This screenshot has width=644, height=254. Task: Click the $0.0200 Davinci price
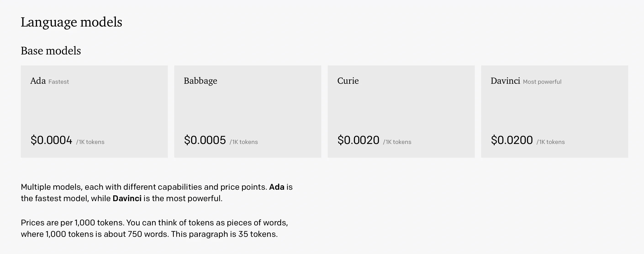click(512, 140)
